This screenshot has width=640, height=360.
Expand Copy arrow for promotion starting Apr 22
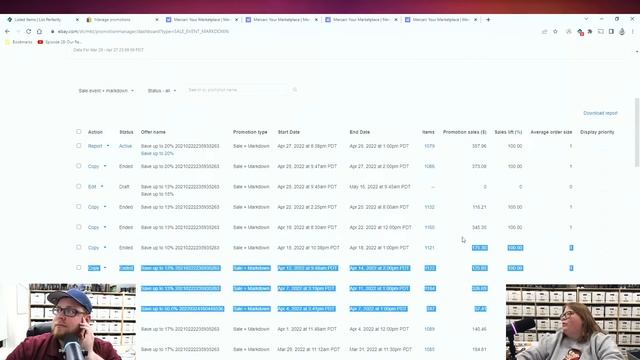[105, 207]
